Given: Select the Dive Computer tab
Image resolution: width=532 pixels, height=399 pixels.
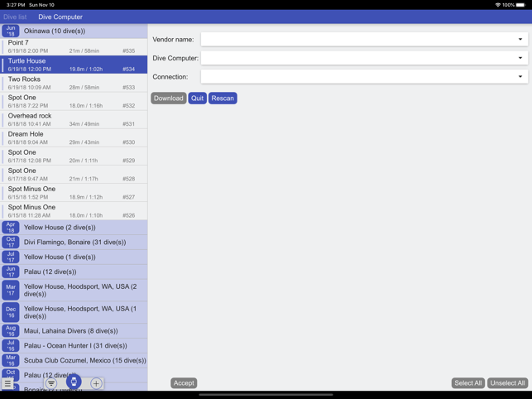Looking at the screenshot, I should tap(60, 17).
